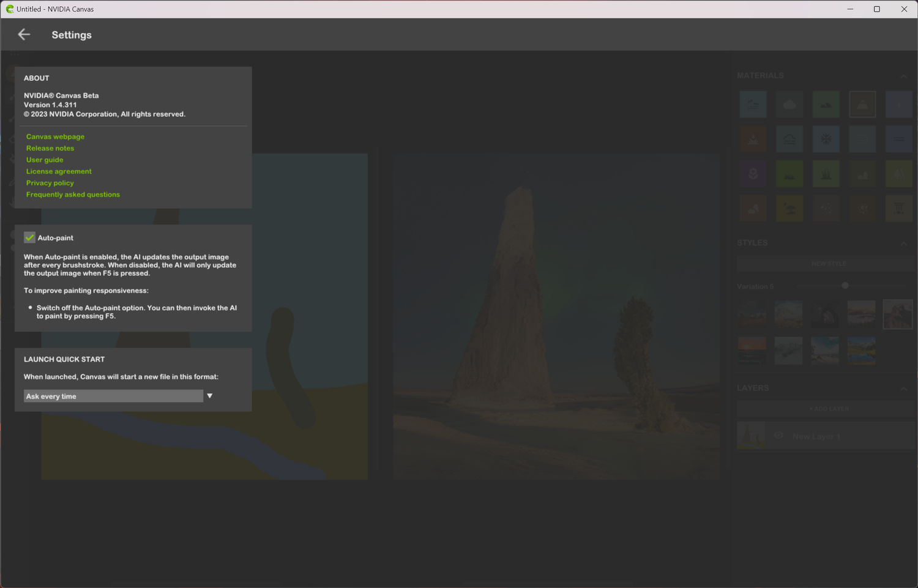Click the Add Layer button
This screenshot has height=588, width=918.
[x=826, y=409]
